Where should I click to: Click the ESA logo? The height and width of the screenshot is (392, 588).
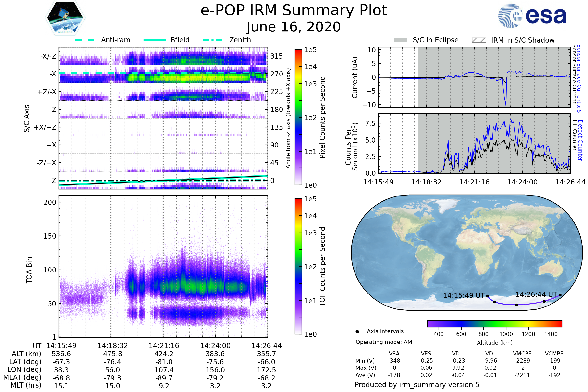tap(532, 15)
